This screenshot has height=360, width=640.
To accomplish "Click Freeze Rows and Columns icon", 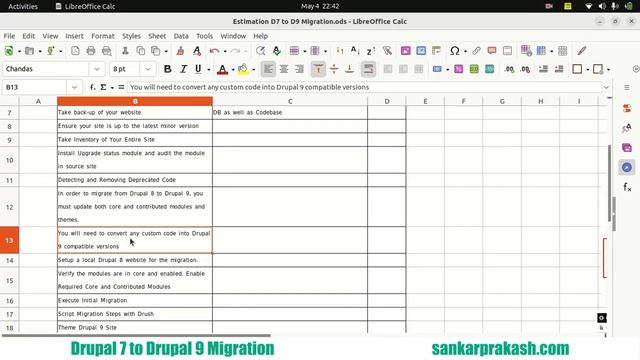I will (x=541, y=51).
